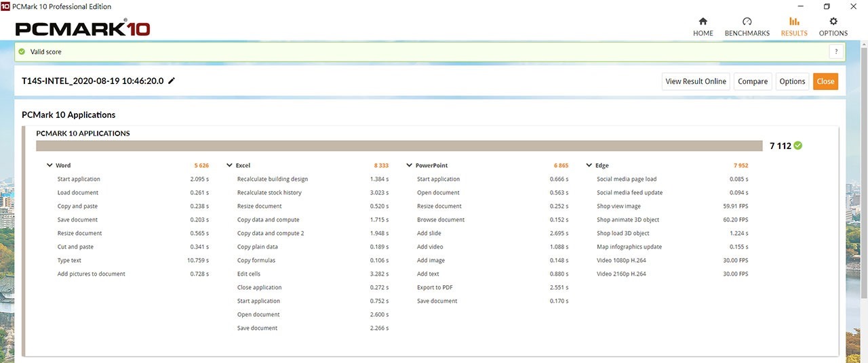Collapse the Excel test group
The width and height of the screenshot is (868, 363).
tap(229, 165)
